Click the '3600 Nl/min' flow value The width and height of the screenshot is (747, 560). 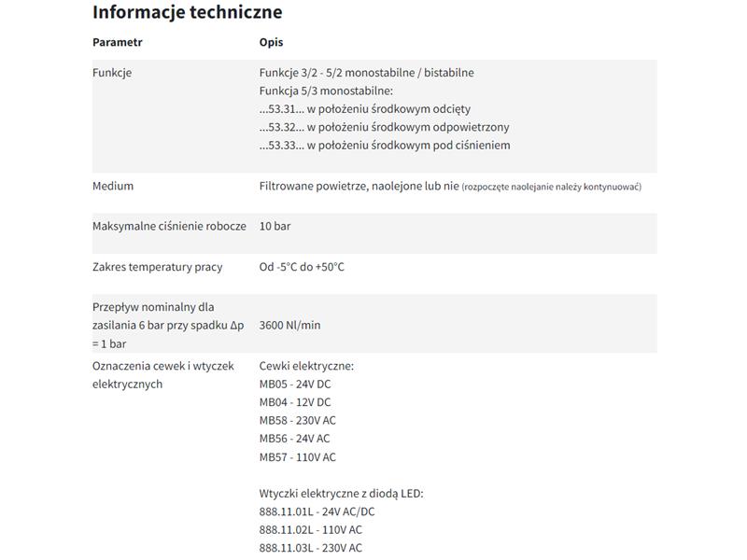289,325
